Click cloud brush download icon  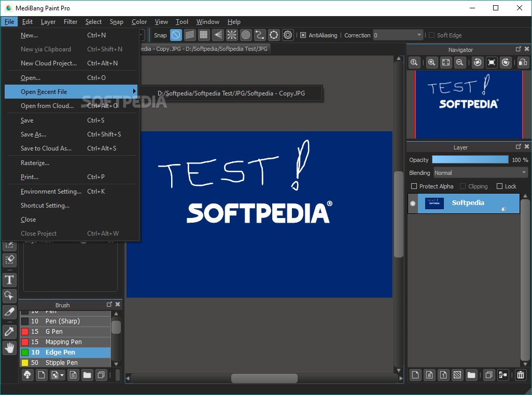pyautogui.click(x=27, y=375)
